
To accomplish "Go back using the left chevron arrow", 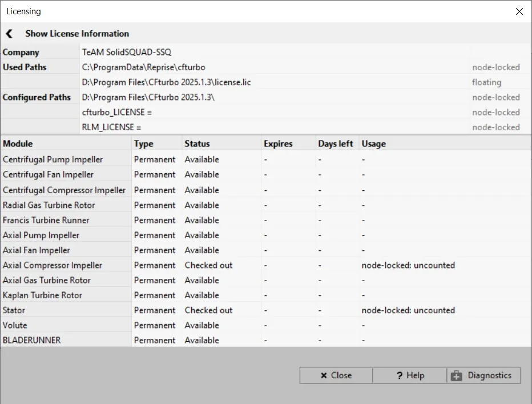I will [x=9, y=34].
